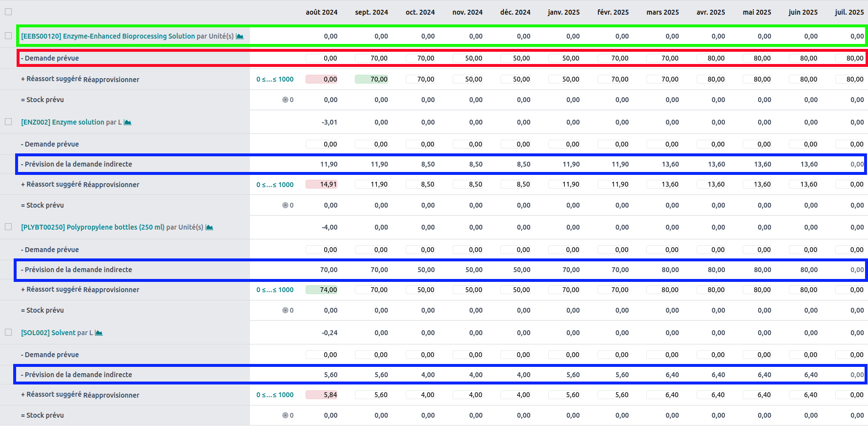Open the [EEBS00120] Enzyme-Enhanced Bioprocessing Solution link
868x426 pixels.
click(x=108, y=36)
